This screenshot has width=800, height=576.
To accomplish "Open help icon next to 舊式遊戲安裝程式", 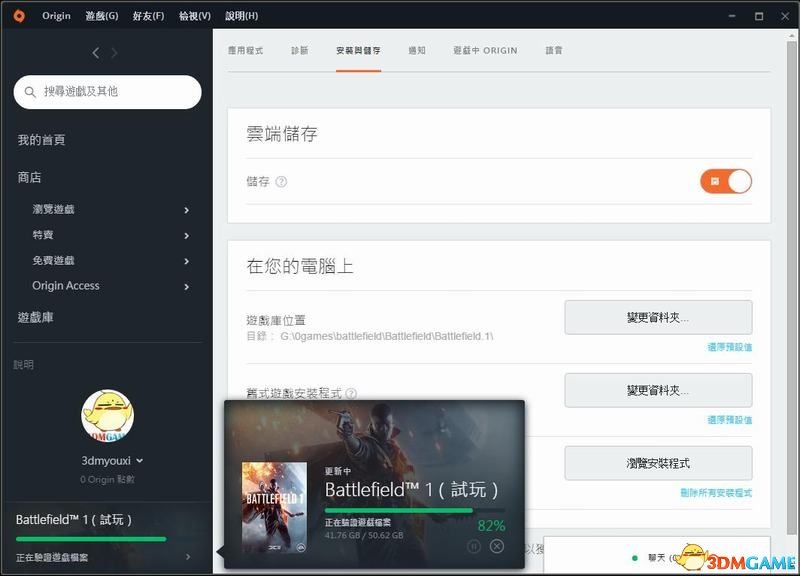I will click(x=351, y=393).
